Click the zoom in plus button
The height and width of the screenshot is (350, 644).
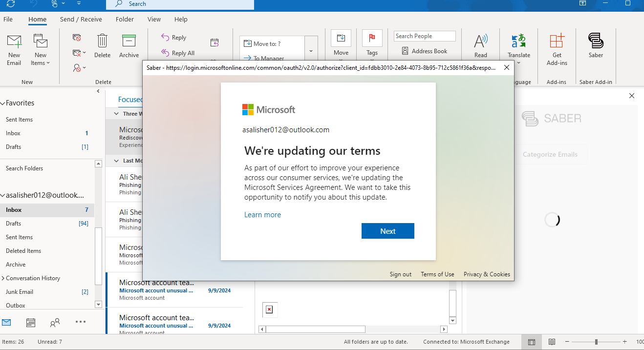pyautogui.click(x=624, y=342)
